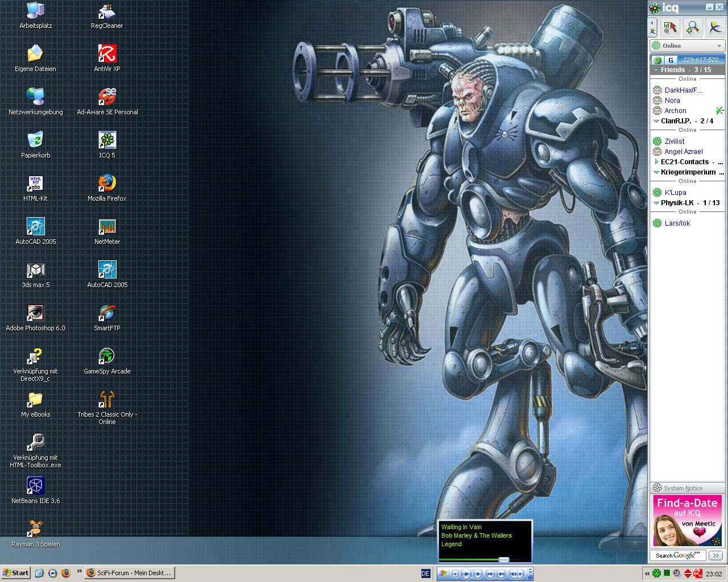Image resolution: width=728 pixels, height=582 pixels.
Task: Open the ICQ Online status dropdown
Action: click(x=687, y=45)
